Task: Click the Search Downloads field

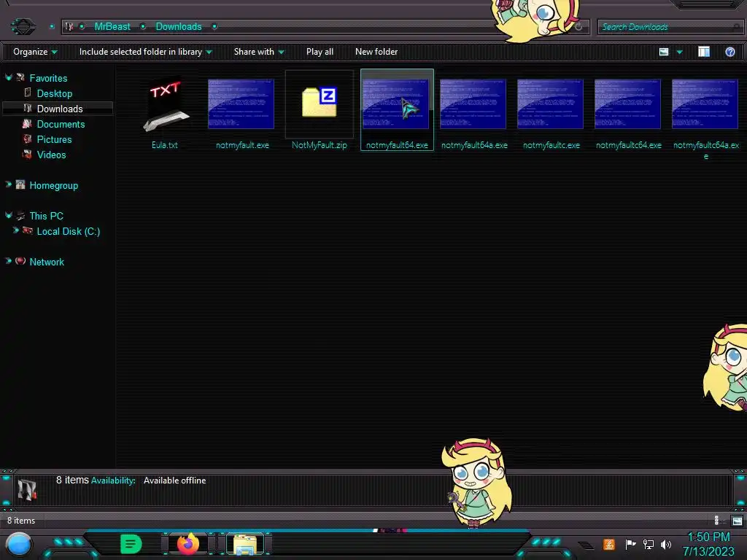Action: coord(669,27)
